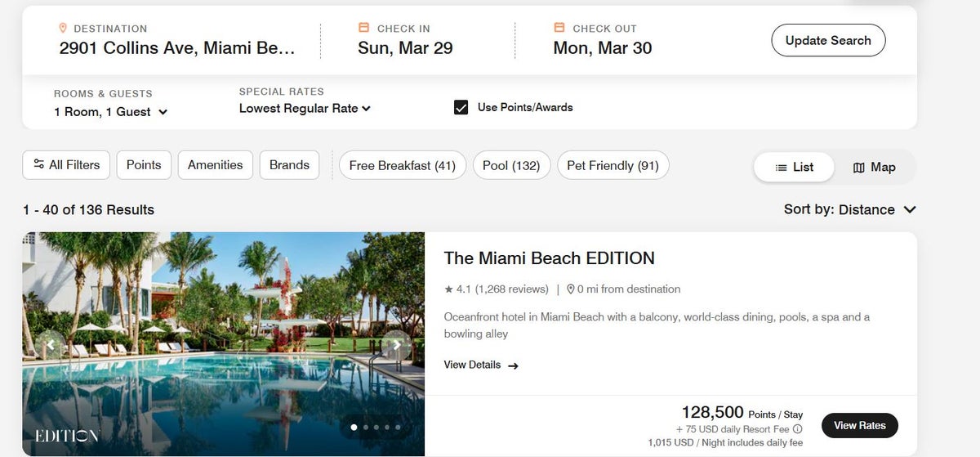This screenshot has height=457, width=980.
Task: Uncheck Use Points/Awards checkbox
Action: coord(461,107)
